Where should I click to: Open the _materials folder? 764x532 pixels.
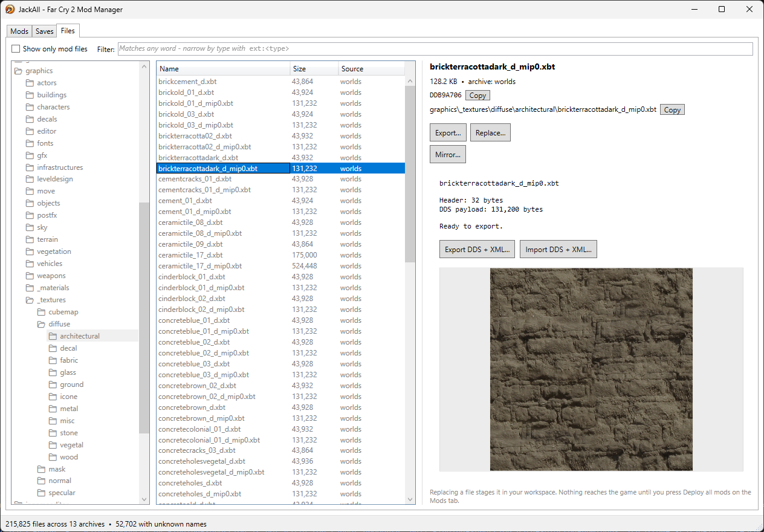coord(53,288)
